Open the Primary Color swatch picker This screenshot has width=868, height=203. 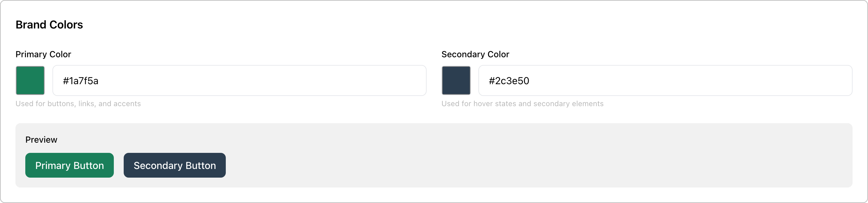[x=30, y=80]
